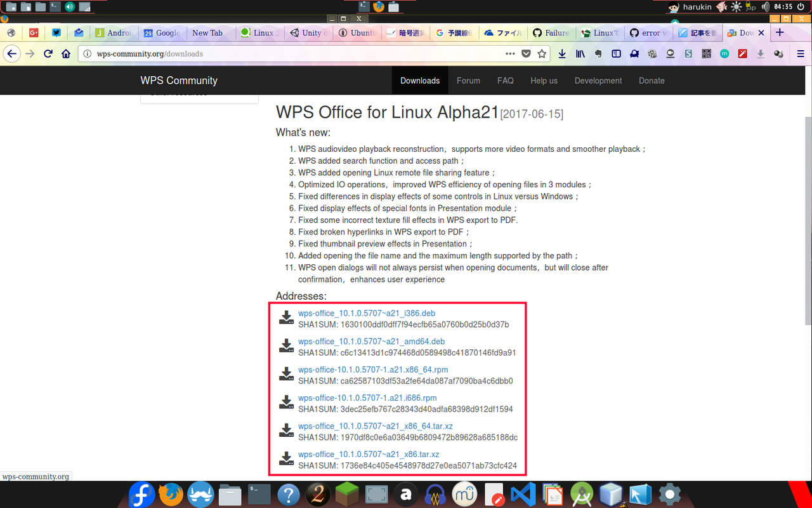This screenshot has height=508, width=812.
Task: Click the page's vertical scrollbar
Action: tap(808, 222)
